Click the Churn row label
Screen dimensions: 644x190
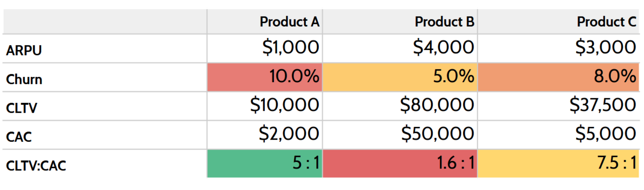24,79
